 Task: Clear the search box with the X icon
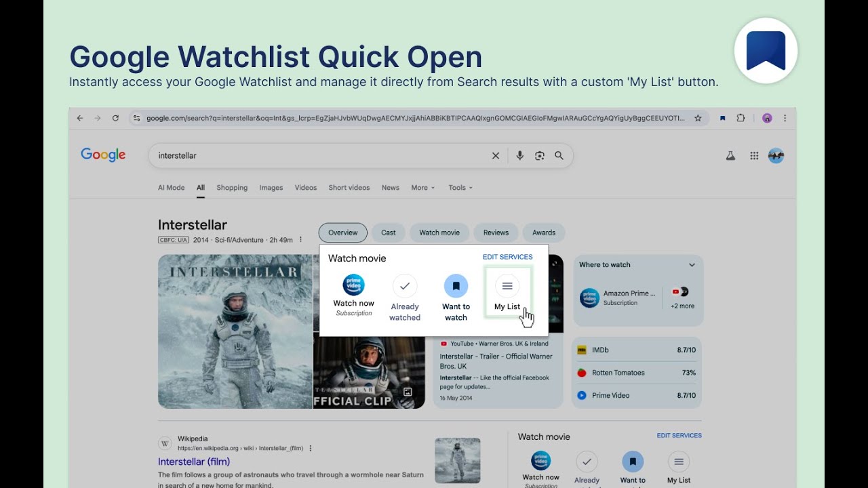point(496,155)
